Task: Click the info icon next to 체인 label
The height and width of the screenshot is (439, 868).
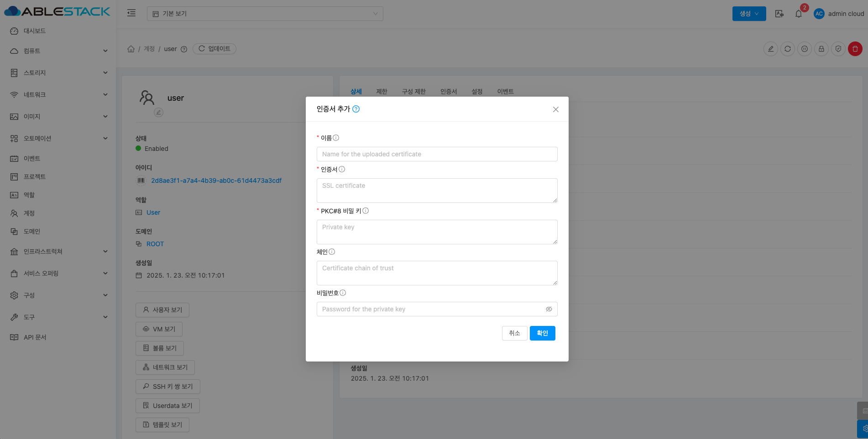Action: click(x=332, y=252)
